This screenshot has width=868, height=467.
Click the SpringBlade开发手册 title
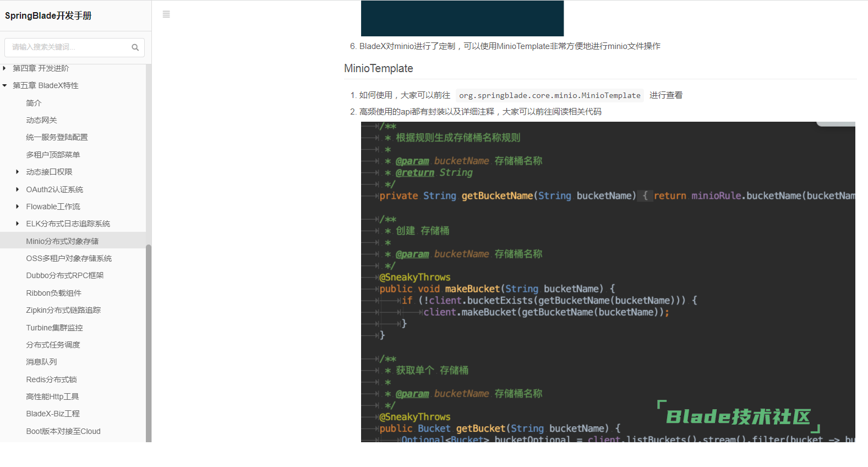(x=48, y=15)
